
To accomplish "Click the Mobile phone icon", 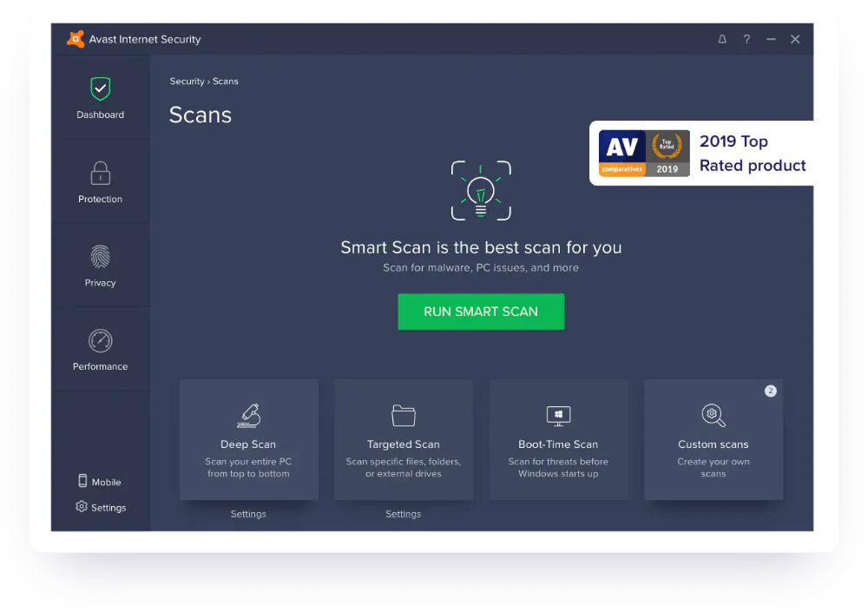I will click(x=82, y=481).
